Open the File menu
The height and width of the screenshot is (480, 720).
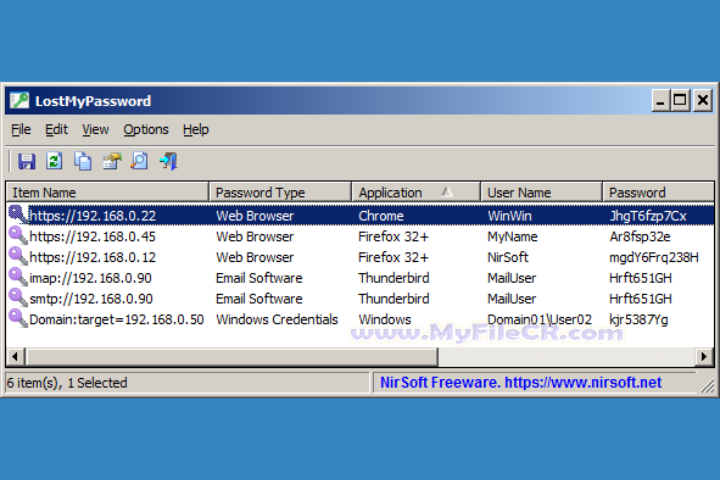(x=21, y=130)
